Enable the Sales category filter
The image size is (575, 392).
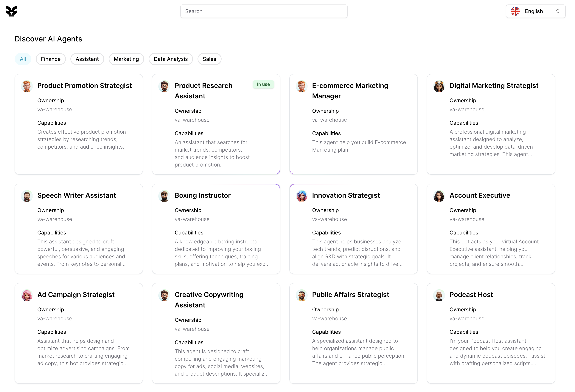(209, 59)
